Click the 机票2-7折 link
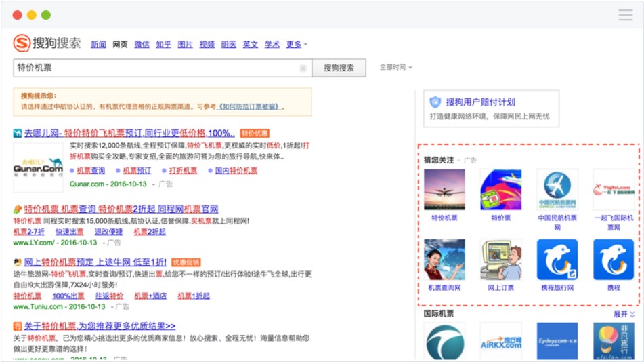 (x=28, y=232)
